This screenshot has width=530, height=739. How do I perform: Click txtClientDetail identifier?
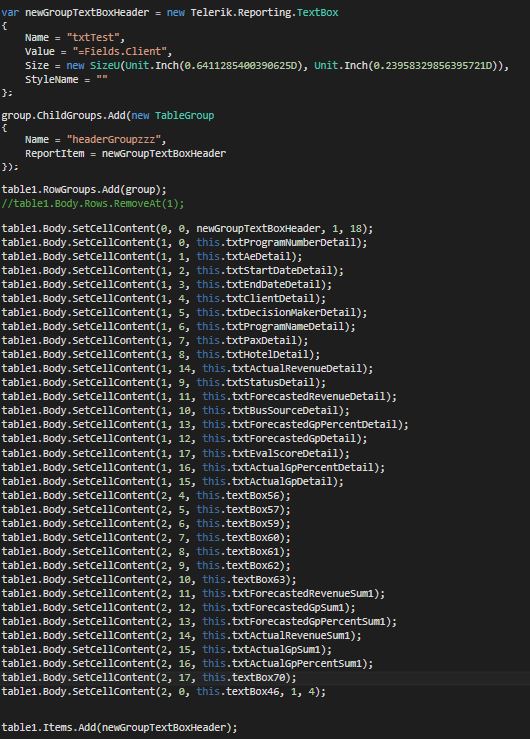click(270, 298)
